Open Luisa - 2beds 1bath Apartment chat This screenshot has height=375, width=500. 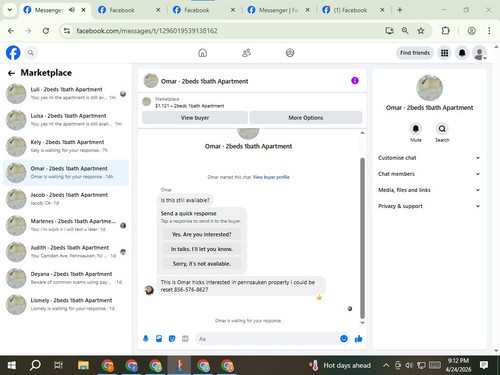pyautogui.click(x=66, y=120)
